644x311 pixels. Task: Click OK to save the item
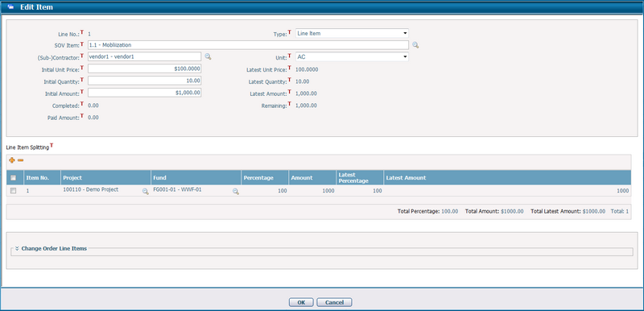tap(301, 302)
